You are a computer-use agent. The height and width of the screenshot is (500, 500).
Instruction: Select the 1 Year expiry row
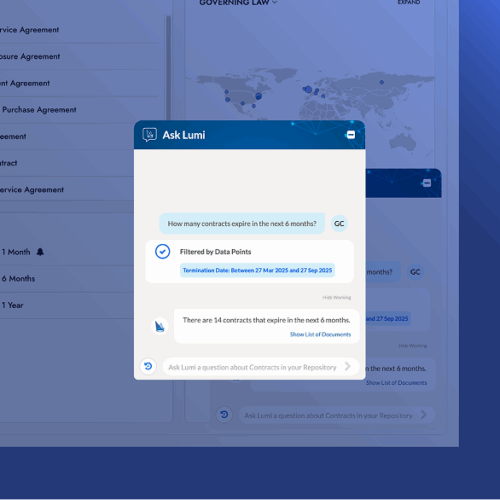[x=67, y=305]
